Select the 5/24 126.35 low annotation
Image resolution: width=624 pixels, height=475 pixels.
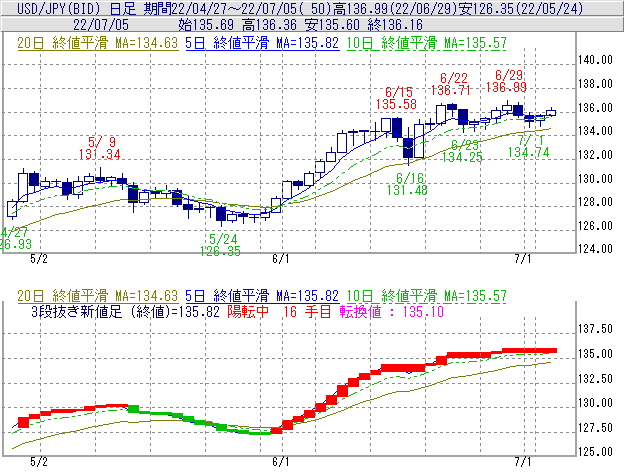coord(220,245)
